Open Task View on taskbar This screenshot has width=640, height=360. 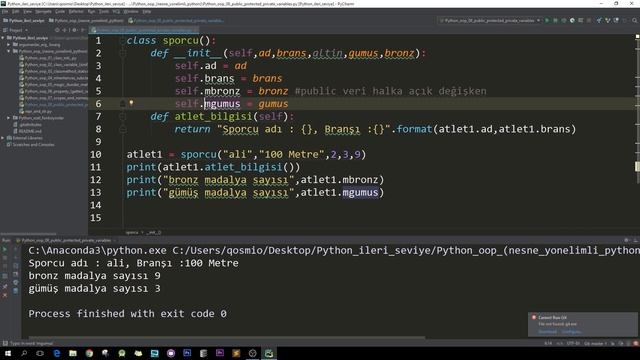coord(40,353)
